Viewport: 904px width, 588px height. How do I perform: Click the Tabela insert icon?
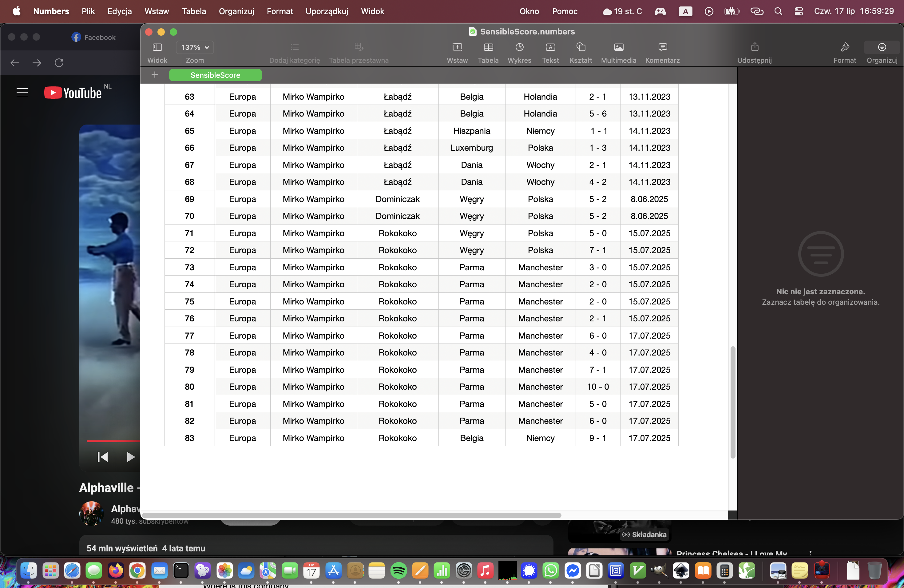(488, 47)
